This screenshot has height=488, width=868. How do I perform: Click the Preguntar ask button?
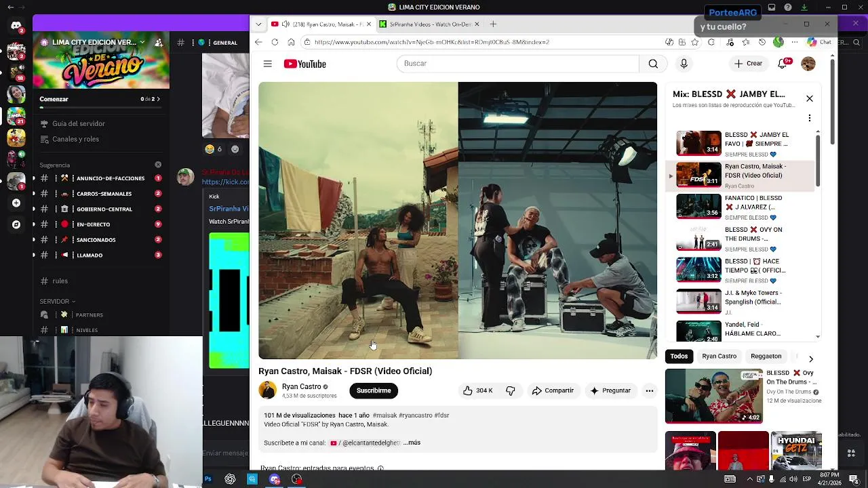click(610, 390)
